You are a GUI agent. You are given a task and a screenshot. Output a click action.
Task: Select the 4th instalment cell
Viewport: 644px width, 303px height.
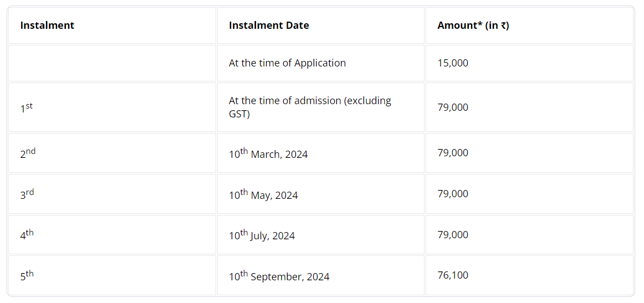112,235
